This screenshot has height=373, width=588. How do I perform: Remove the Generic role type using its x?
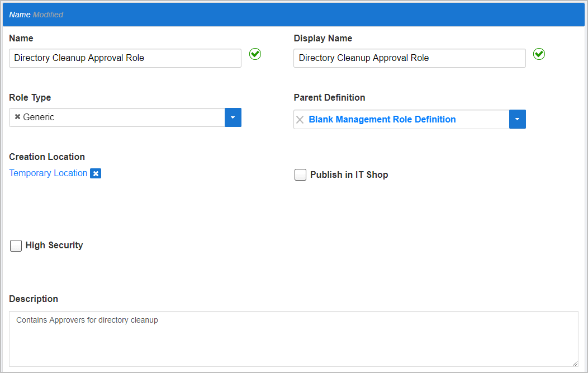click(x=17, y=117)
